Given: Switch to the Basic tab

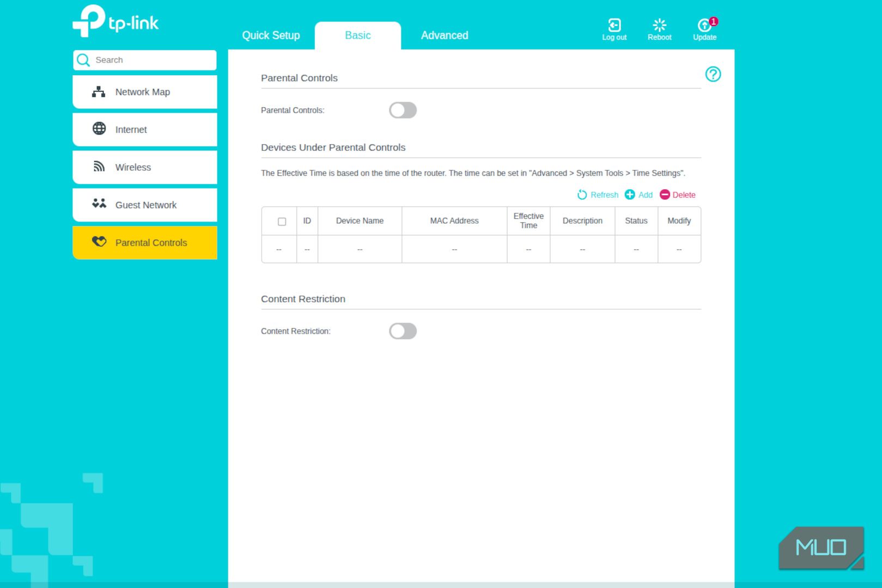Looking at the screenshot, I should pyautogui.click(x=358, y=35).
